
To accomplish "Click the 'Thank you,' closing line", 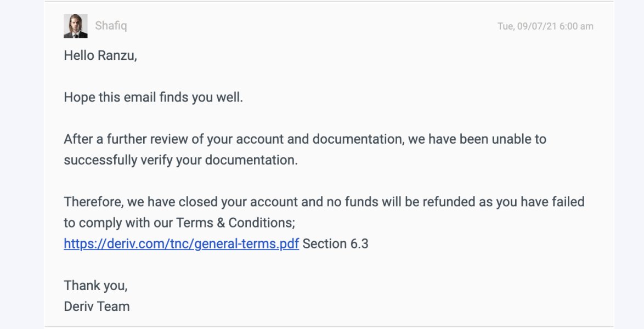I will tap(95, 285).
